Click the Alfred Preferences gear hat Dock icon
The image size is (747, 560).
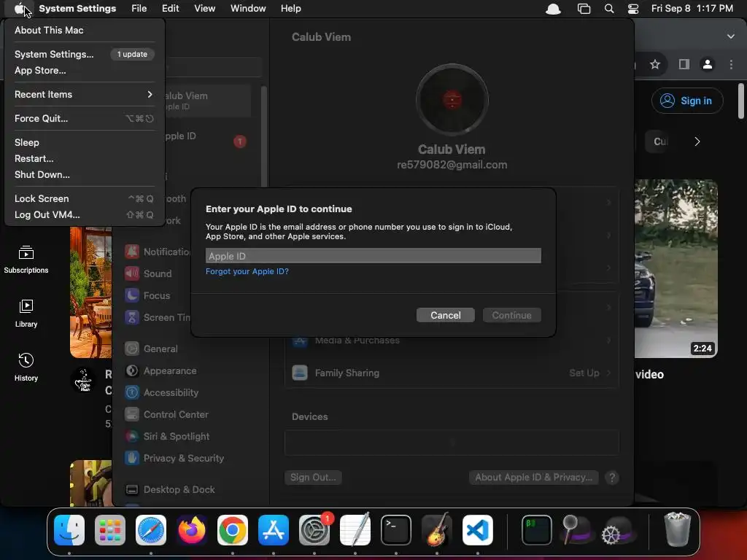click(x=619, y=530)
